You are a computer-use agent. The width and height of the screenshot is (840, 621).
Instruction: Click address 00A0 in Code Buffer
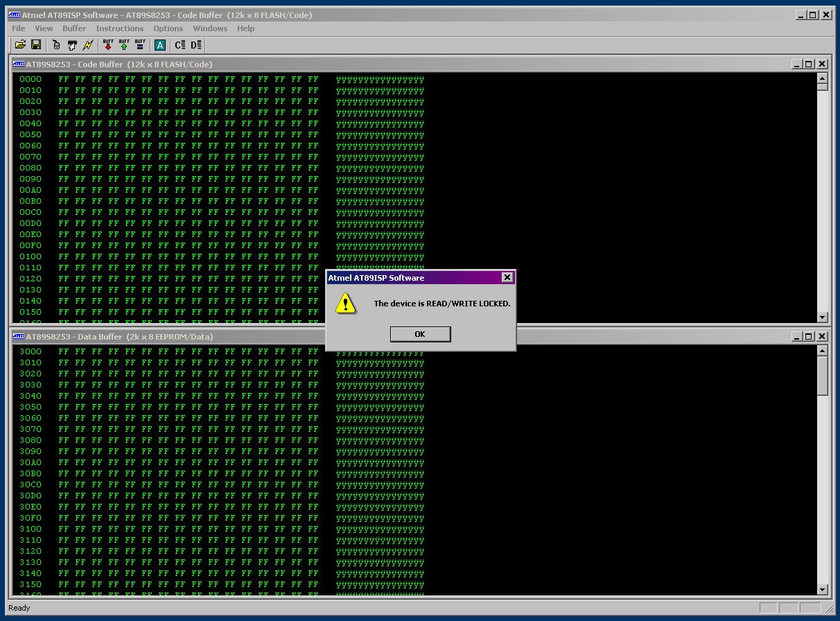coord(30,190)
